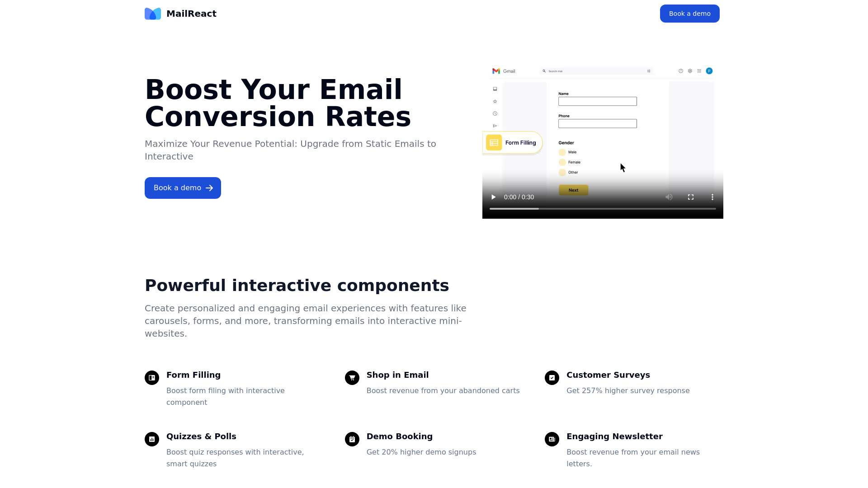
Task: Click the Shop in Email feature link
Action: coord(398,375)
